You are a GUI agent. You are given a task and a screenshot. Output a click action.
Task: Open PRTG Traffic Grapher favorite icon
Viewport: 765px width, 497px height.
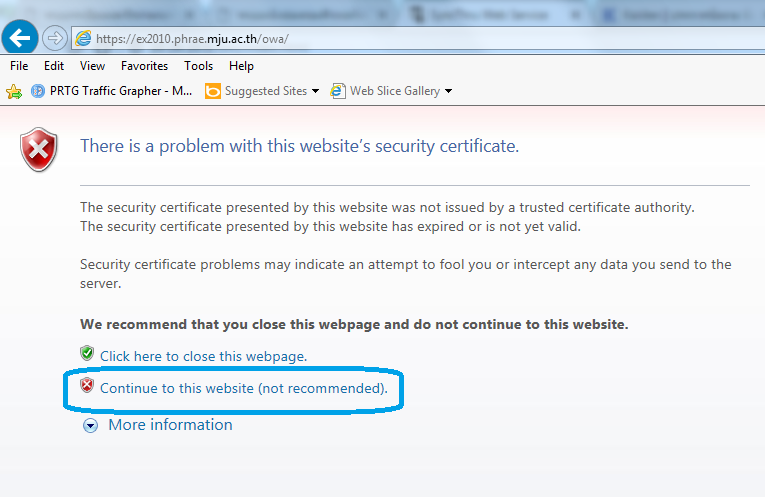pyautogui.click(x=38, y=91)
